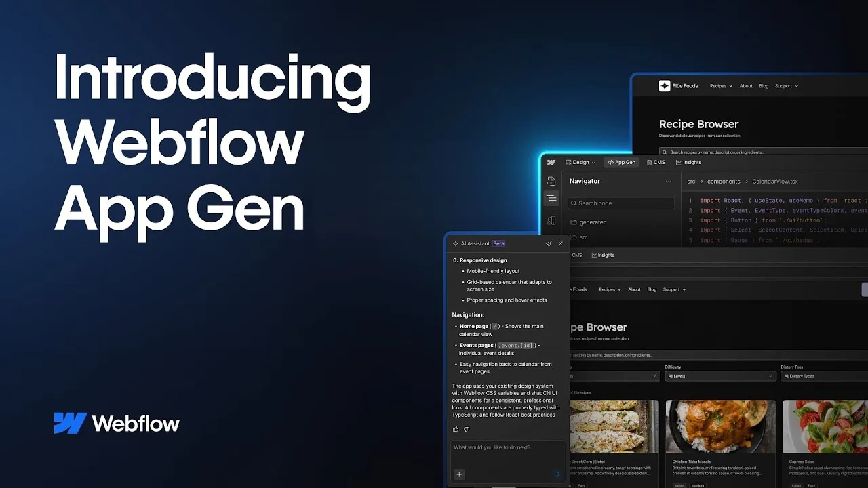Expand the generated folder
The image size is (868, 488).
(x=589, y=222)
